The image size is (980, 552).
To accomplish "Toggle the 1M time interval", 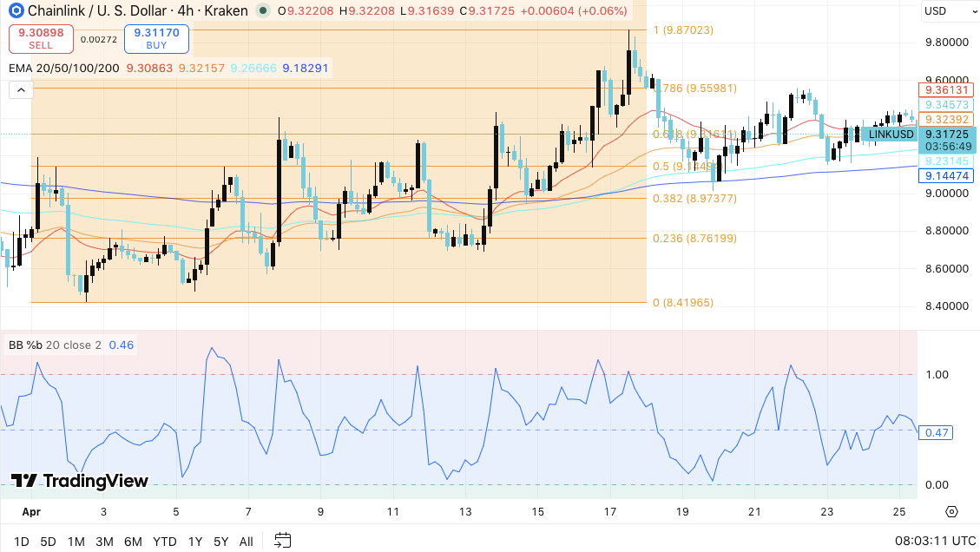I will coord(76,541).
